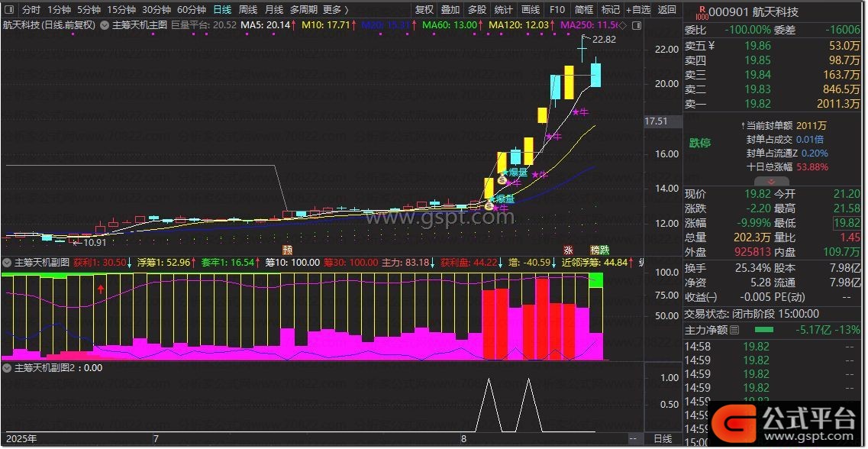Image resolution: width=868 pixels, height=449 pixels.
Task: Open the 更多 periods dropdown
Action: 336,10
